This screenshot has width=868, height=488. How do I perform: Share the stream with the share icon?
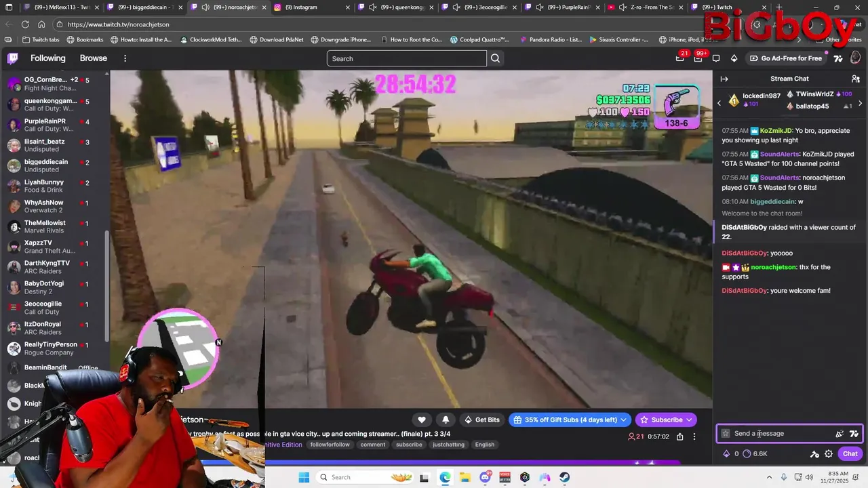pos(679,436)
